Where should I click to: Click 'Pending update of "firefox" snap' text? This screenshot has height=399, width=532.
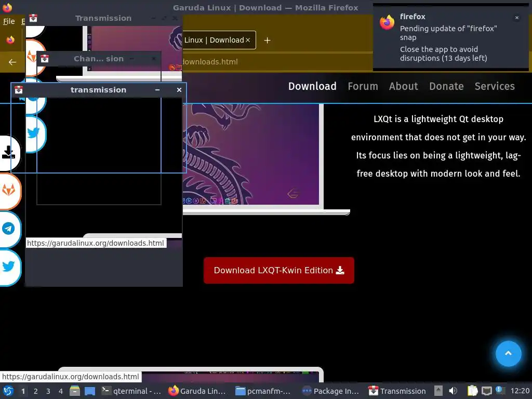(448, 33)
